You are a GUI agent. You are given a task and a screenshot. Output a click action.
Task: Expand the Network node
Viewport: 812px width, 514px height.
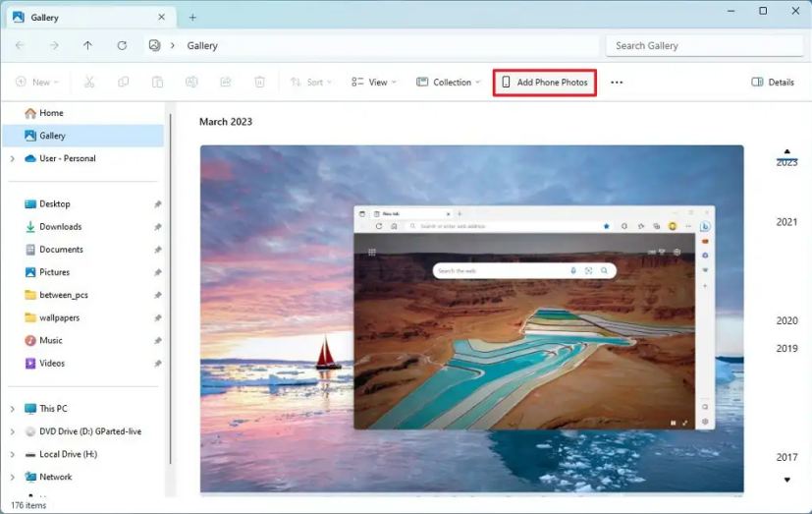[13, 478]
